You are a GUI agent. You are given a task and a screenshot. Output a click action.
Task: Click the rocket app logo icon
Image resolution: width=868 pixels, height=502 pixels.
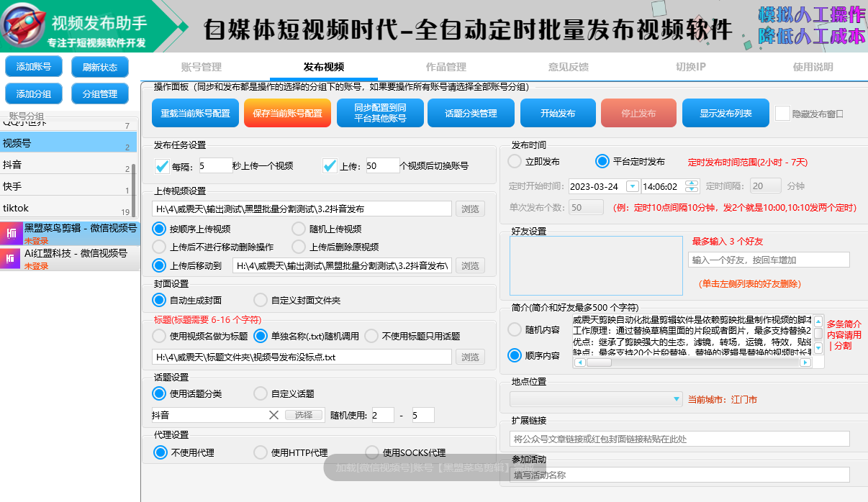pyautogui.click(x=22, y=25)
